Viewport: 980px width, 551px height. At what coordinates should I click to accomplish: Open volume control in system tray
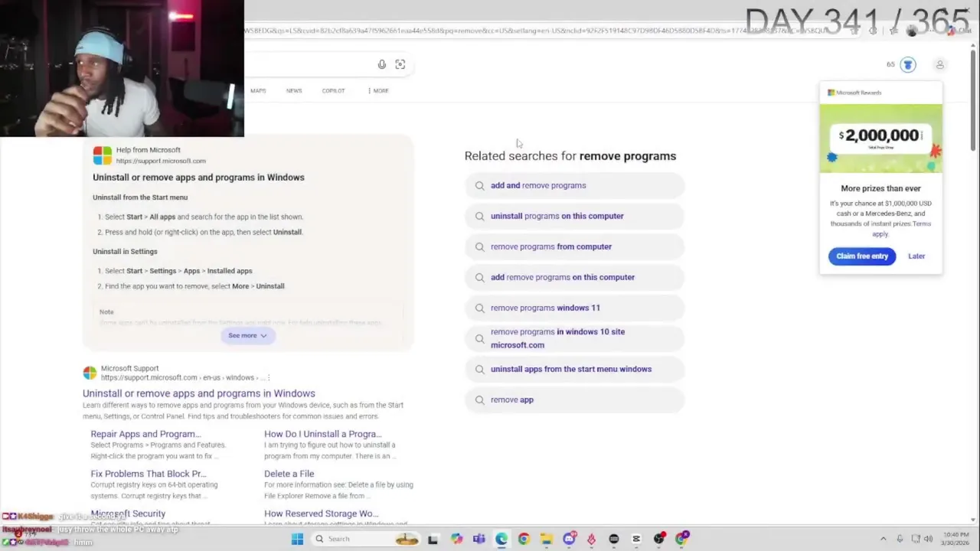click(x=929, y=539)
